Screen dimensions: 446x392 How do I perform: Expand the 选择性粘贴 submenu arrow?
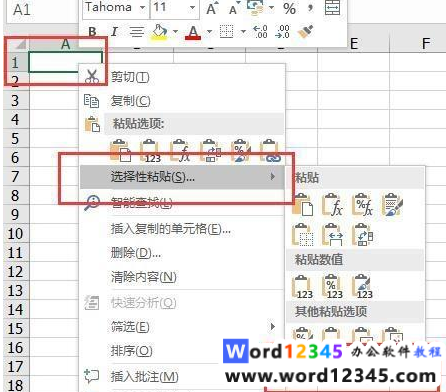[x=273, y=177]
